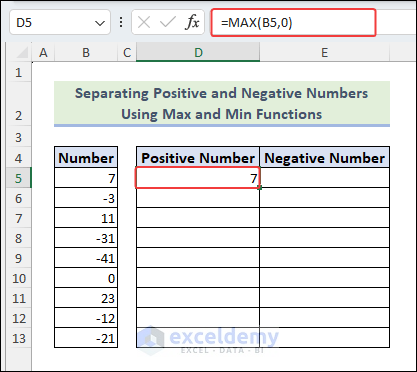Select row 3 header
The image size is (417, 372).
tap(19, 137)
